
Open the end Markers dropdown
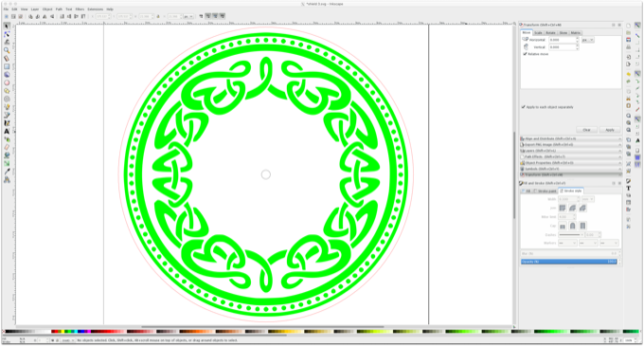[609, 244]
